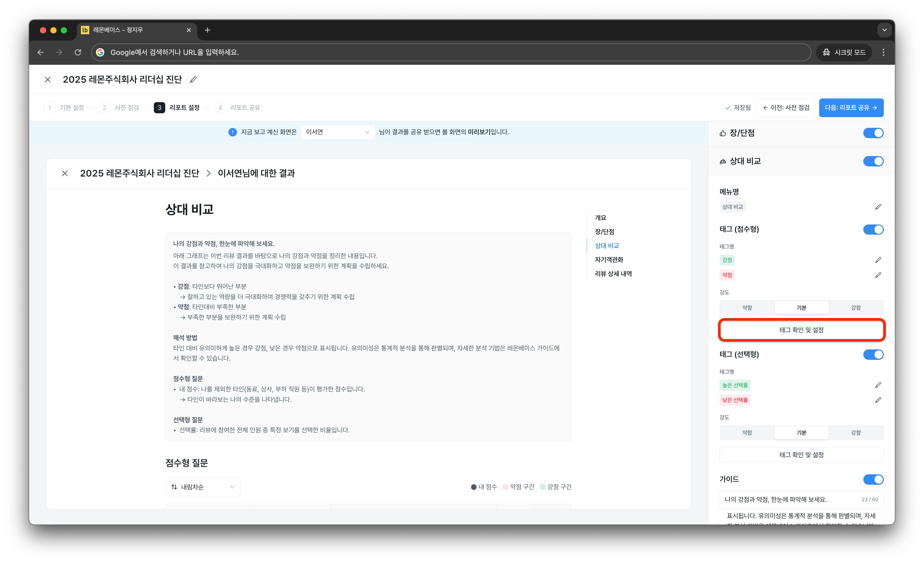The width and height of the screenshot is (924, 563).
Task: Edit the 약점 tag name
Action: point(878,275)
